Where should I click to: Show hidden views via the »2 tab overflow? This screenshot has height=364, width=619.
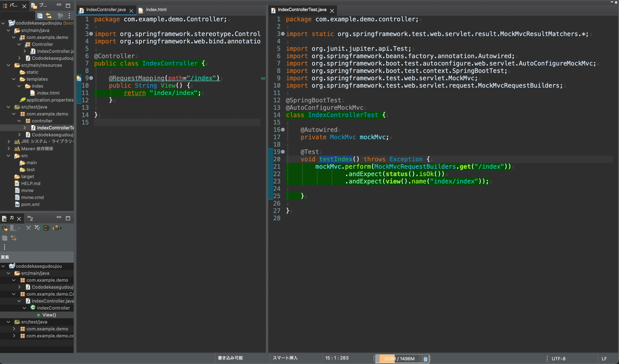[30, 219]
